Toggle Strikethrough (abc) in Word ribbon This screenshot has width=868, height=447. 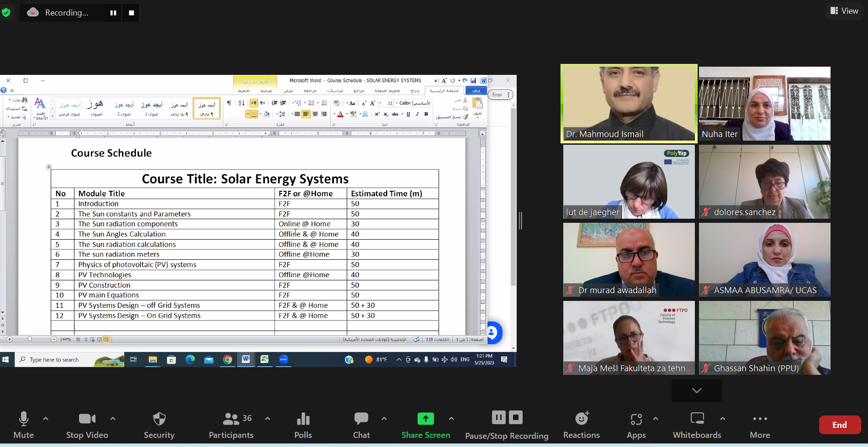(x=395, y=114)
